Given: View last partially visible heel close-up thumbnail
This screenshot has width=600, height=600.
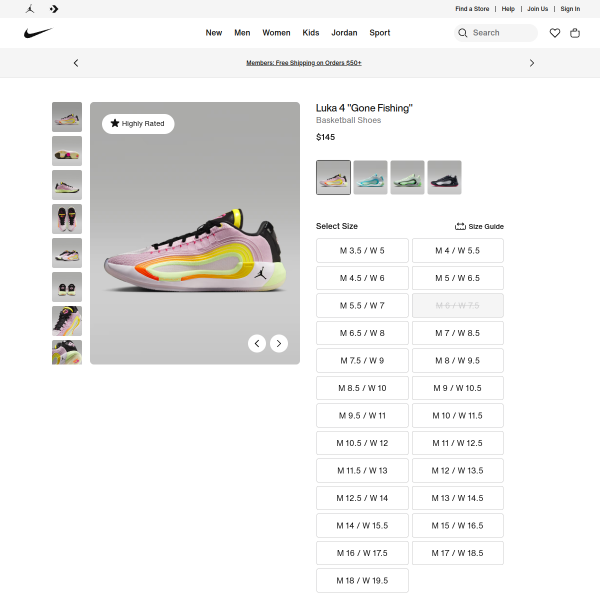Looking at the screenshot, I should pos(67,352).
